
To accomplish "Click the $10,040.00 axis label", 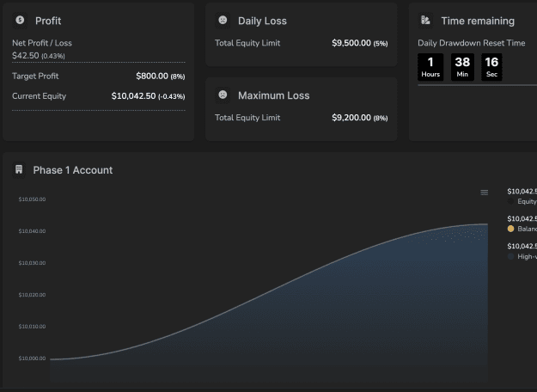I will (32, 231).
